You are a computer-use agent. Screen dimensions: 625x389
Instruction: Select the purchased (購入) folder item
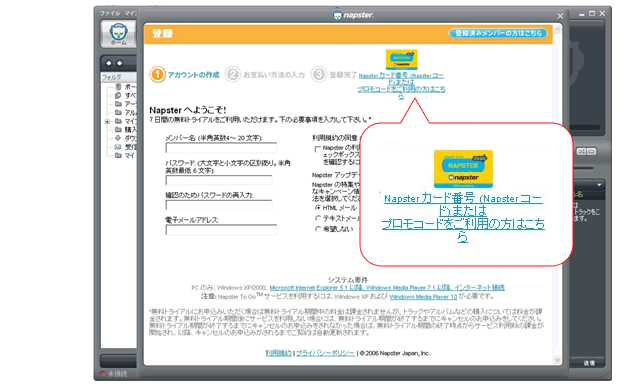[x=125, y=130]
